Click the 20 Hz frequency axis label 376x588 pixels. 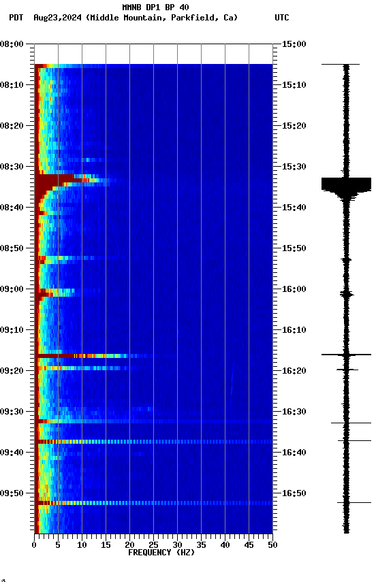[x=129, y=545]
